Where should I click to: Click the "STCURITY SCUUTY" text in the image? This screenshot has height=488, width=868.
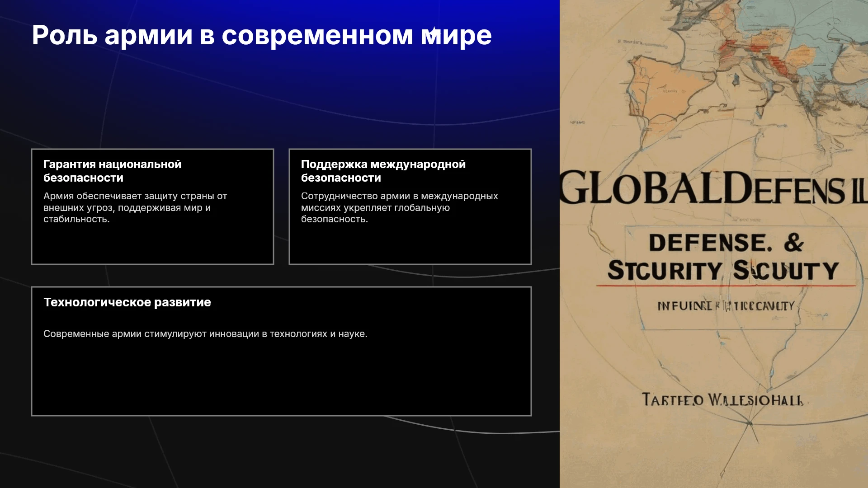[x=723, y=270]
